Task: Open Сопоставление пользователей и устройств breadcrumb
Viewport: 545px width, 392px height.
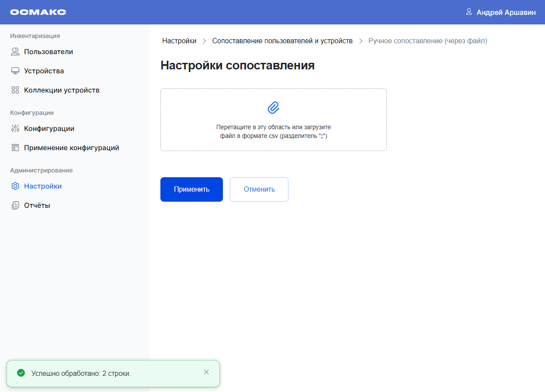Action: point(282,41)
